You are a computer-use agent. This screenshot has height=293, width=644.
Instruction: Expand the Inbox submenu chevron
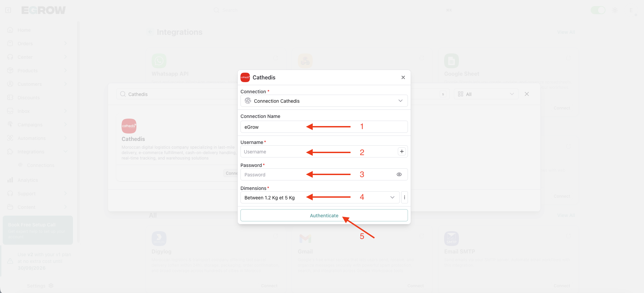pos(66,111)
